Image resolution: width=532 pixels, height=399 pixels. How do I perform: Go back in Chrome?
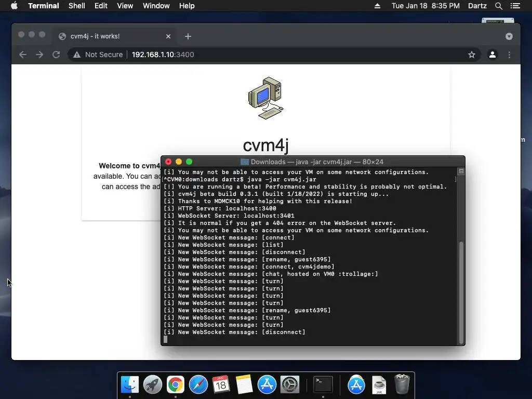23,55
